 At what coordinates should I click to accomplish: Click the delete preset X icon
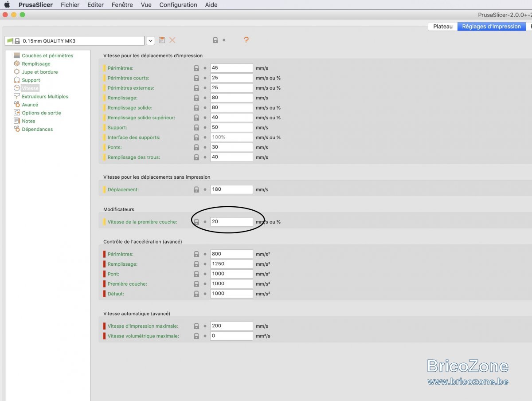pyautogui.click(x=172, y=40)
